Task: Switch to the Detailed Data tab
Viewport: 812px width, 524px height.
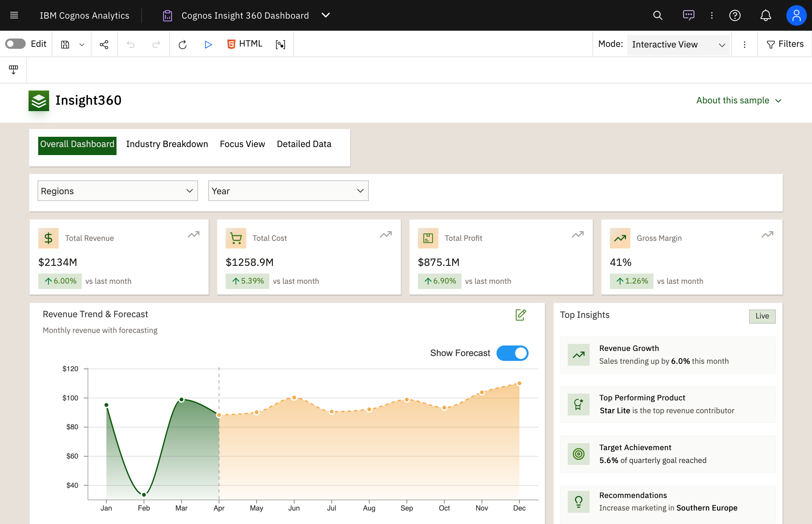Action: 304,144
